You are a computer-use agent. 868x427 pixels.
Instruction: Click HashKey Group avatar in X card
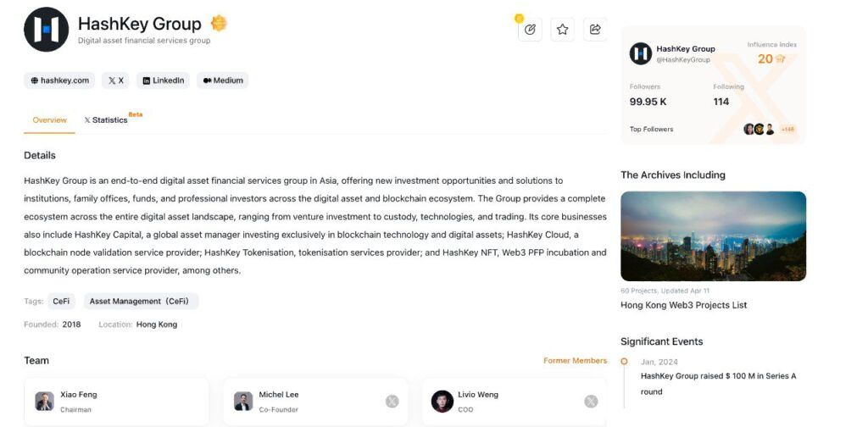pyautogui.click(x=641, y=53)
